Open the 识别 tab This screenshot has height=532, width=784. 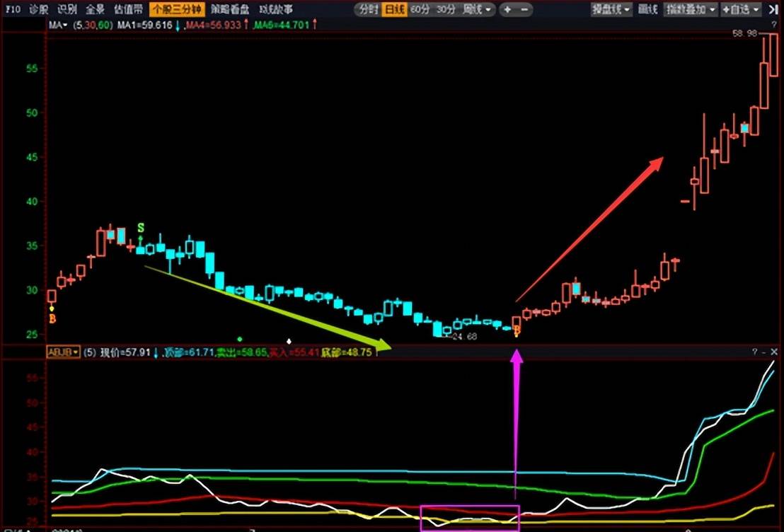67,9
